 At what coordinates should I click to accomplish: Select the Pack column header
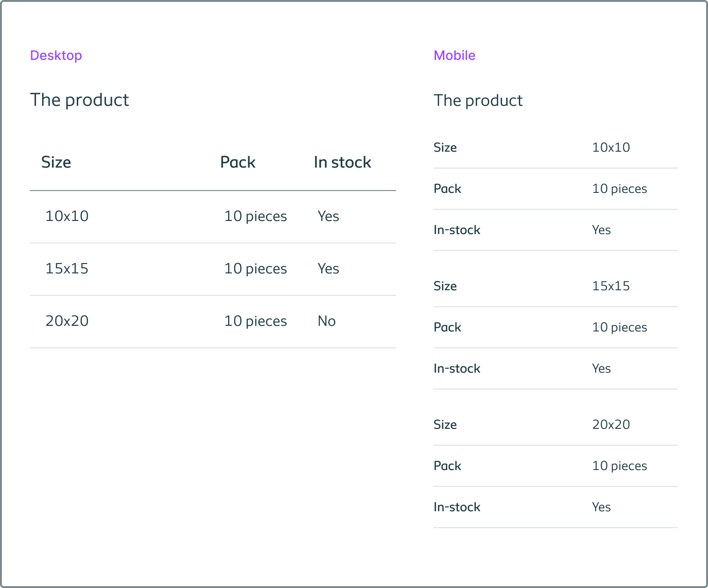point(237,162)
